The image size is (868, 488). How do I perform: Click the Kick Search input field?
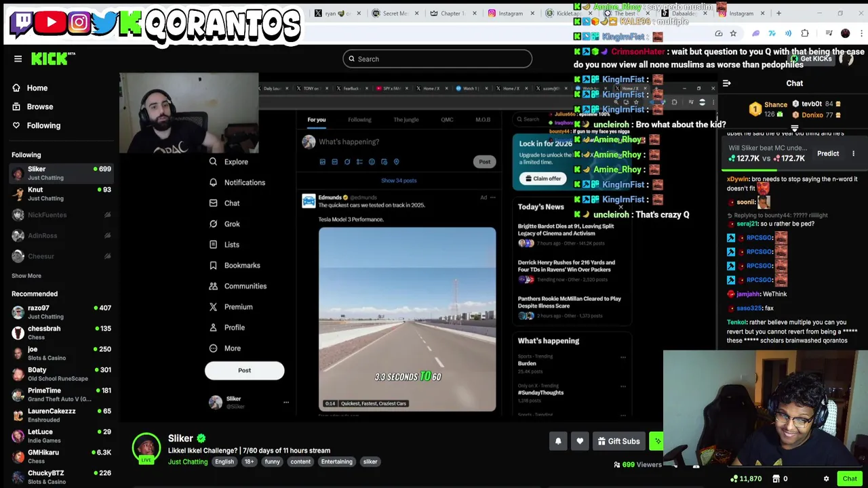click(x=437, y=59)
